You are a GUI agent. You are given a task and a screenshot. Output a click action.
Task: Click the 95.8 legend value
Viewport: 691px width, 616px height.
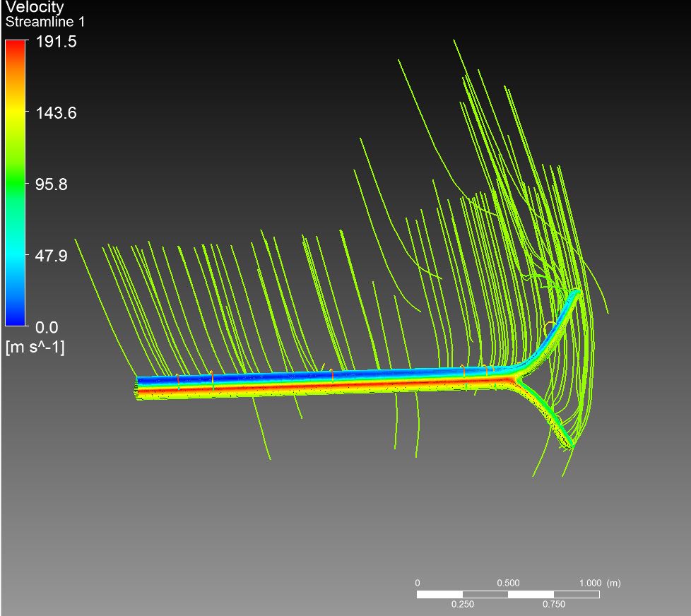coord(52,184)
